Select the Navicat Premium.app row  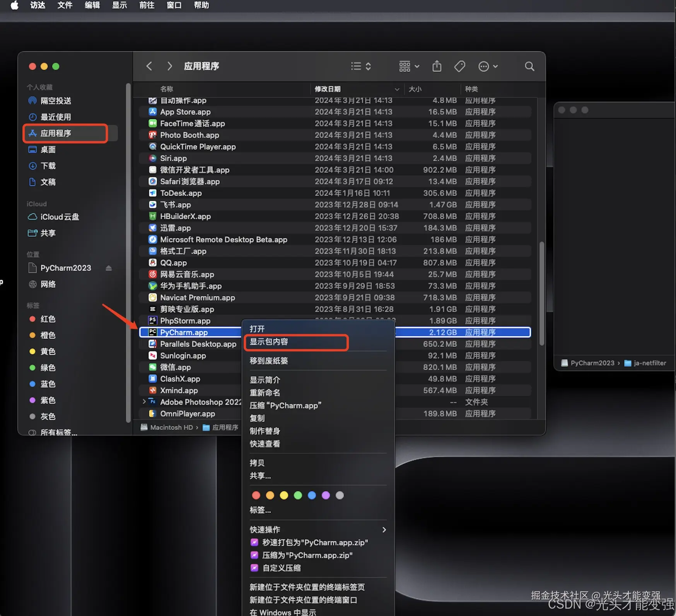(335, 298)
